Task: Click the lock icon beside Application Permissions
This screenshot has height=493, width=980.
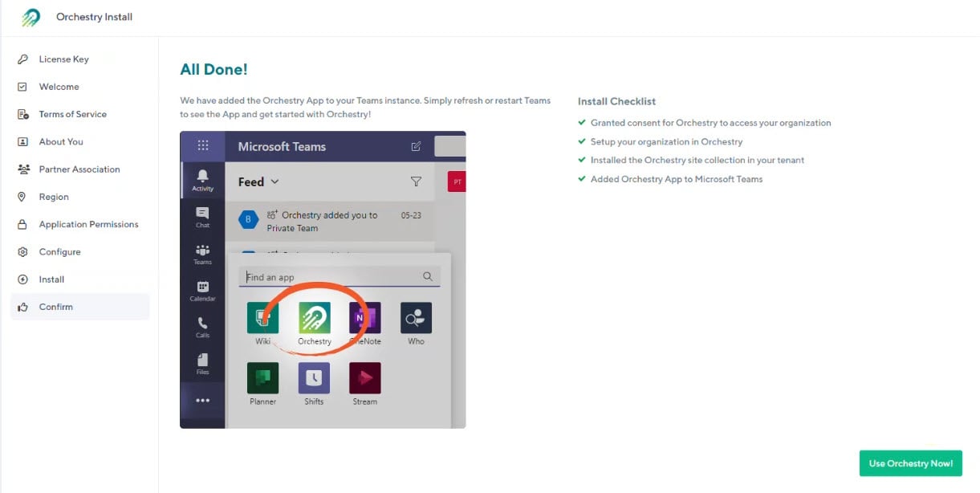Action: (x=22, y=224)
